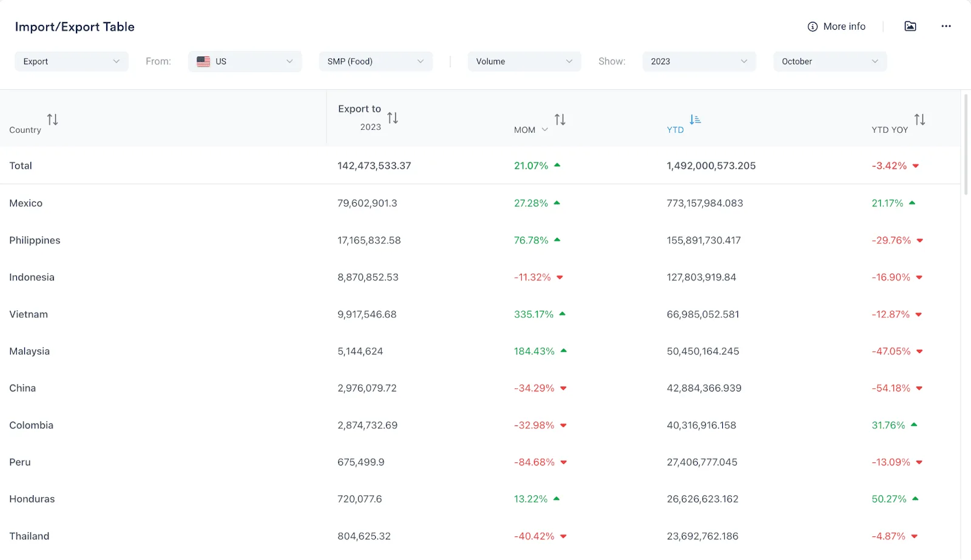Click the table vertical scrollbar
The image size is (971, 560).
pos(966,144)
